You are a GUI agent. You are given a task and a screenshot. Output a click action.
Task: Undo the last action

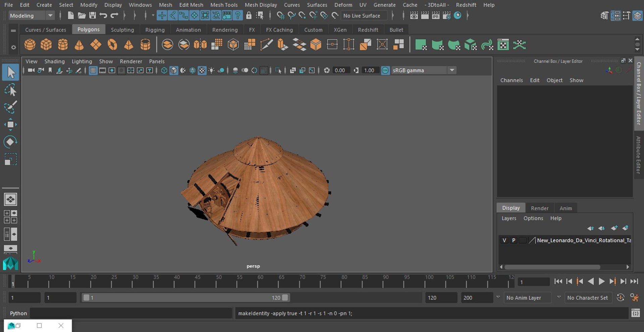click(103, 15)
